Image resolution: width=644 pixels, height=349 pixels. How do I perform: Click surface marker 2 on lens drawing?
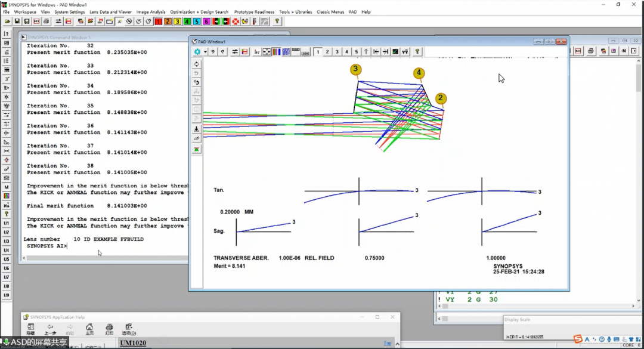[x=440, y=98]
